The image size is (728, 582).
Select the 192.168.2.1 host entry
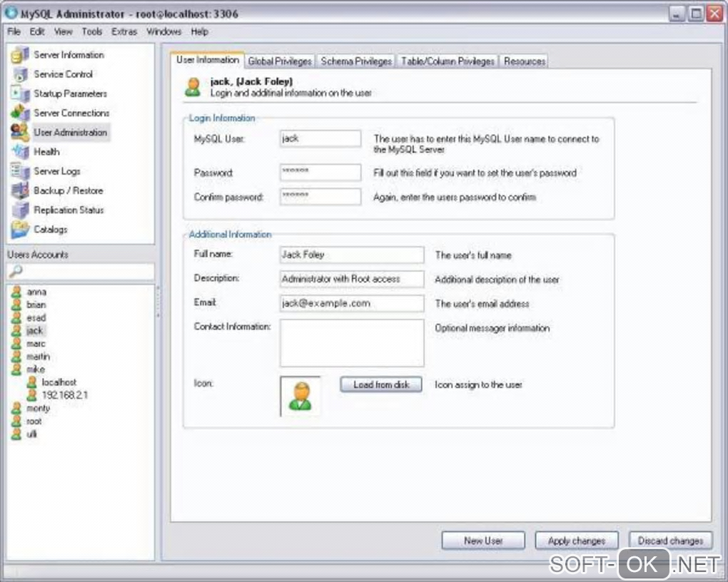click(64, 395)
